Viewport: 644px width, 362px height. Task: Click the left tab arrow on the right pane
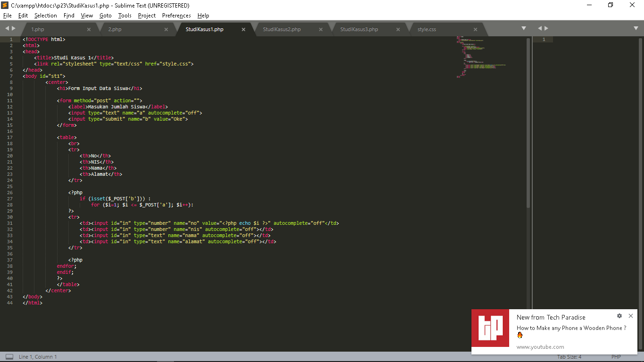click(540, 28)
